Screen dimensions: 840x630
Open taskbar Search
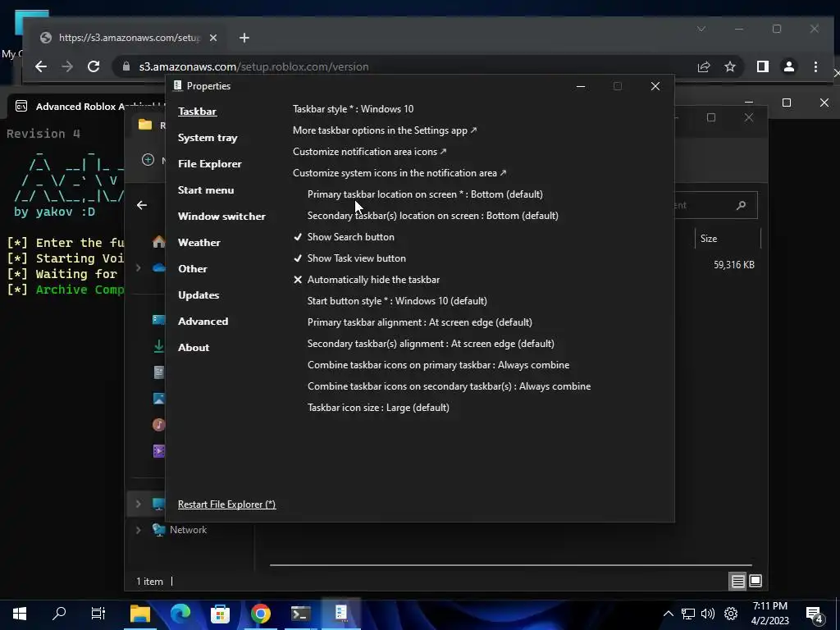point(59,614)
